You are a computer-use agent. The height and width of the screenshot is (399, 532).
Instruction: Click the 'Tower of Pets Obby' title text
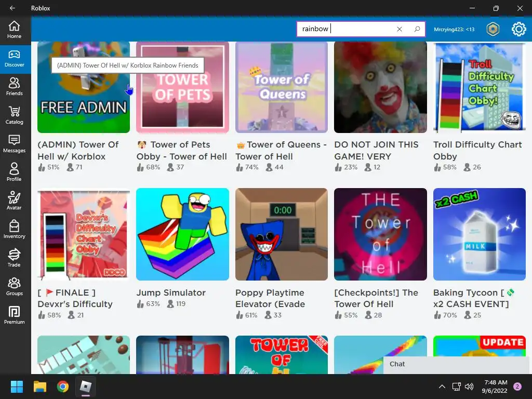(x=182, y=150)
